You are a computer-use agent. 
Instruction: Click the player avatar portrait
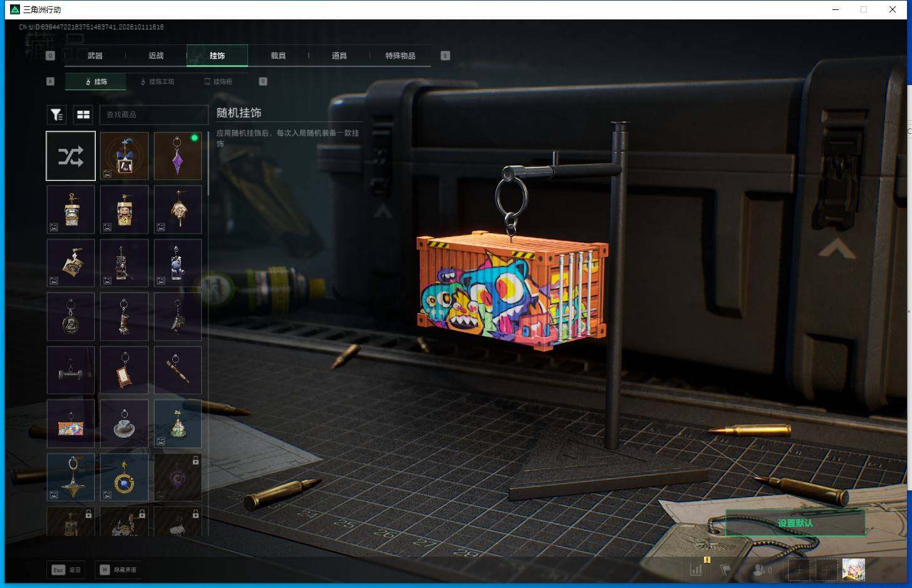[x=853, y=570]
